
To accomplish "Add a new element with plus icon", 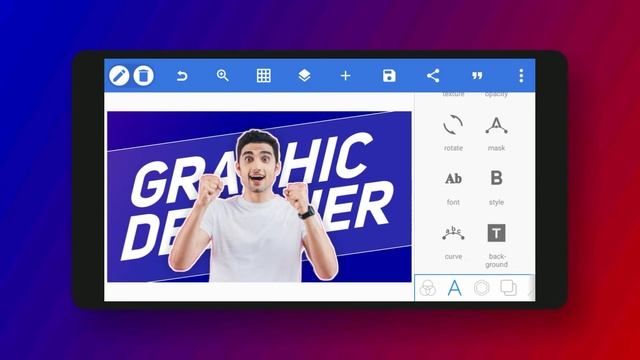I will coord(345,76).
